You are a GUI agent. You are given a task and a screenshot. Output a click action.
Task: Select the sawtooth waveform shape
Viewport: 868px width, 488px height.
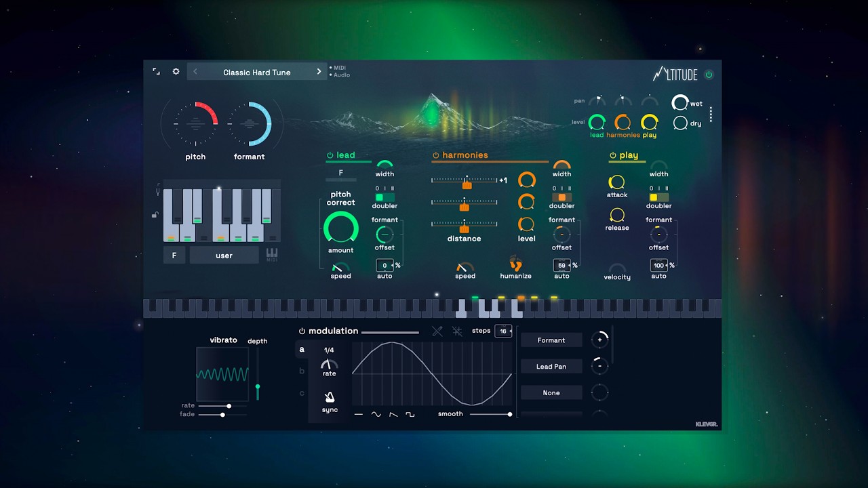pyautogui.click(x=393, y=414)
